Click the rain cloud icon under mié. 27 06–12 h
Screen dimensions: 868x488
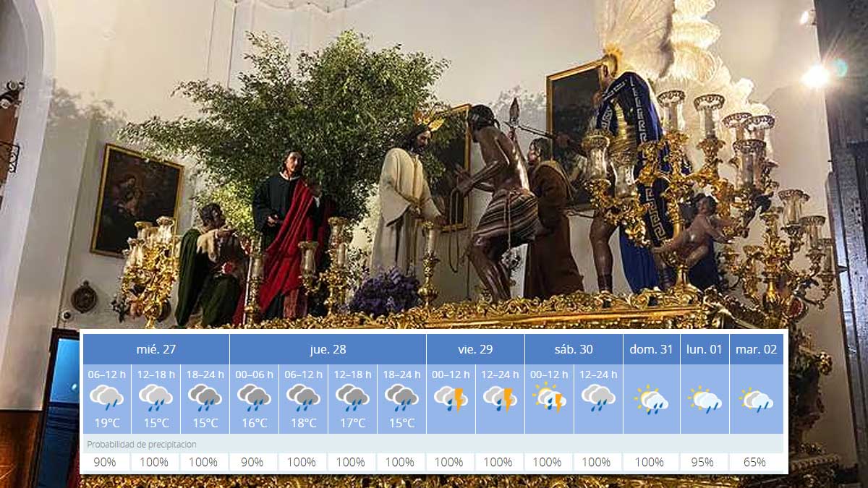click(109, 398)
